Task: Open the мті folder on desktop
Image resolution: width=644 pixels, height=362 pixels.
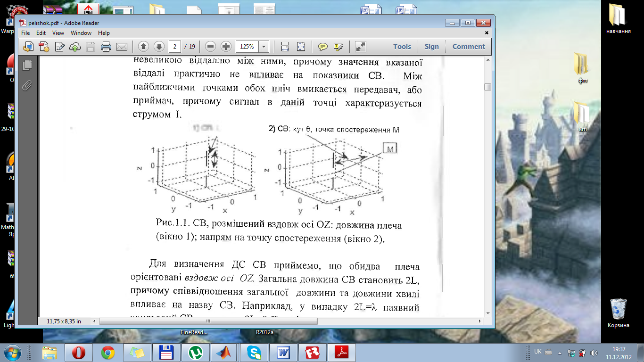Action: pos(583,116)
